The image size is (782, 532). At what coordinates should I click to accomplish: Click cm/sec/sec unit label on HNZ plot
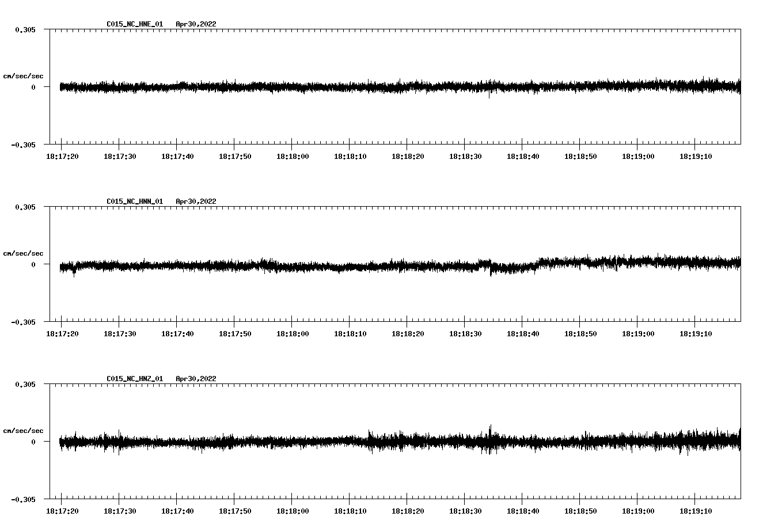point(23,431)
